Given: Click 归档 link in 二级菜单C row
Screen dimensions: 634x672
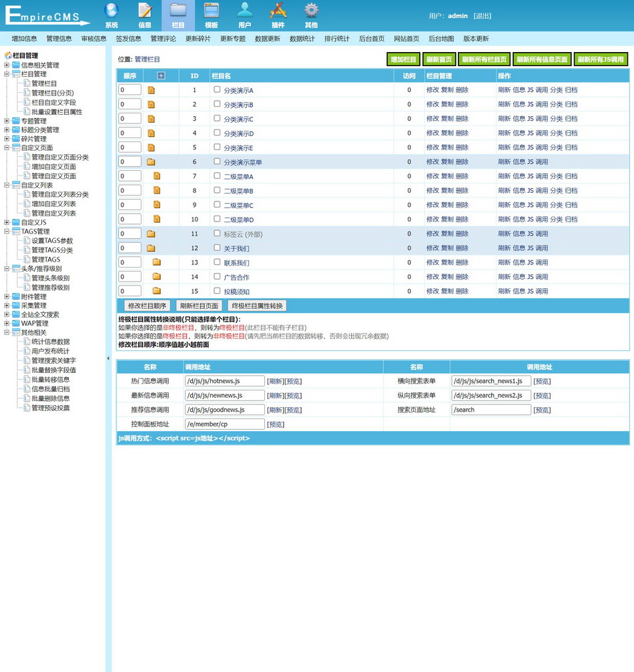Looking at the screenshot, I should point(571,205).
